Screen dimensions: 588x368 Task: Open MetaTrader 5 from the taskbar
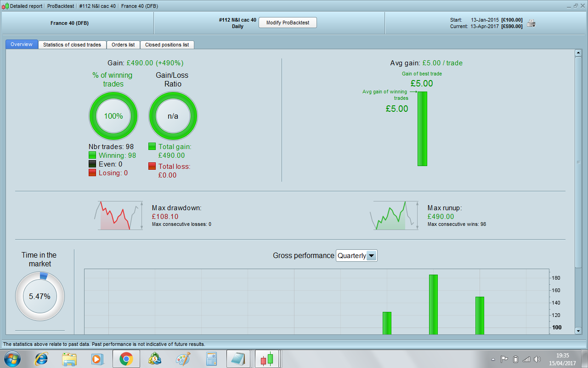pos(154,359)
